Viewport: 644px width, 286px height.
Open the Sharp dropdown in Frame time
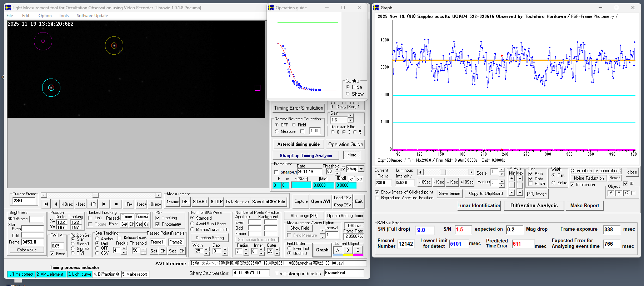tap(361, 169)
